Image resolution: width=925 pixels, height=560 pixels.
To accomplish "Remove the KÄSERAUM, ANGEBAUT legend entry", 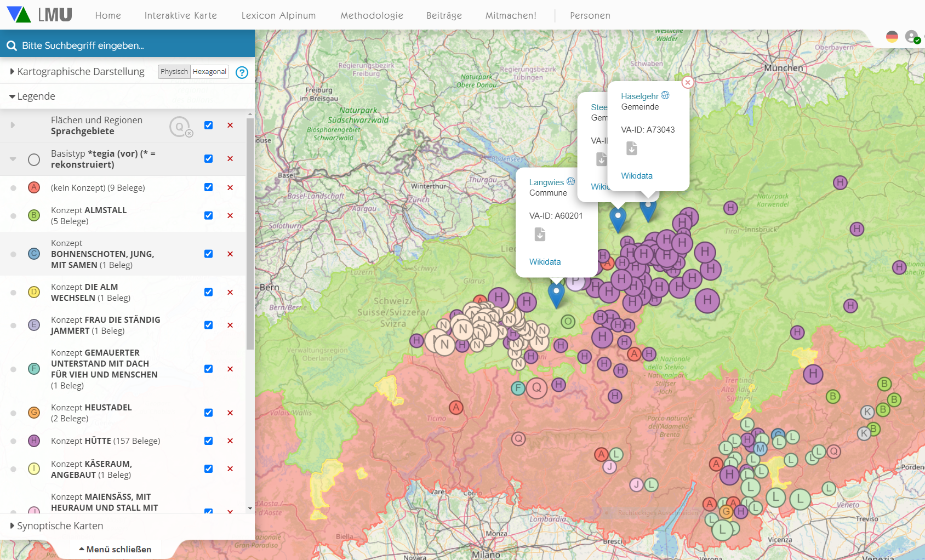I will 230,468.
